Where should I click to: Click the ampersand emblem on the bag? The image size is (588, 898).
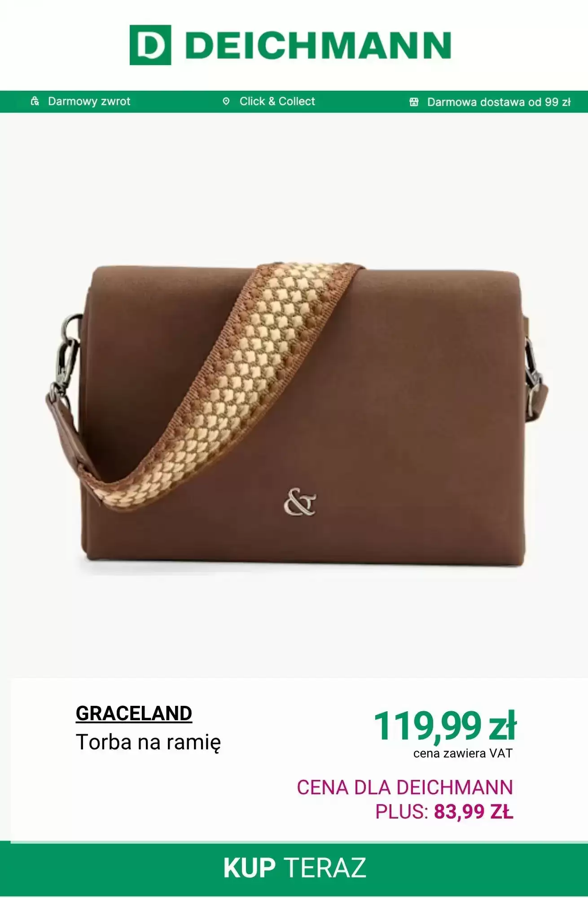tap(300, 502)
